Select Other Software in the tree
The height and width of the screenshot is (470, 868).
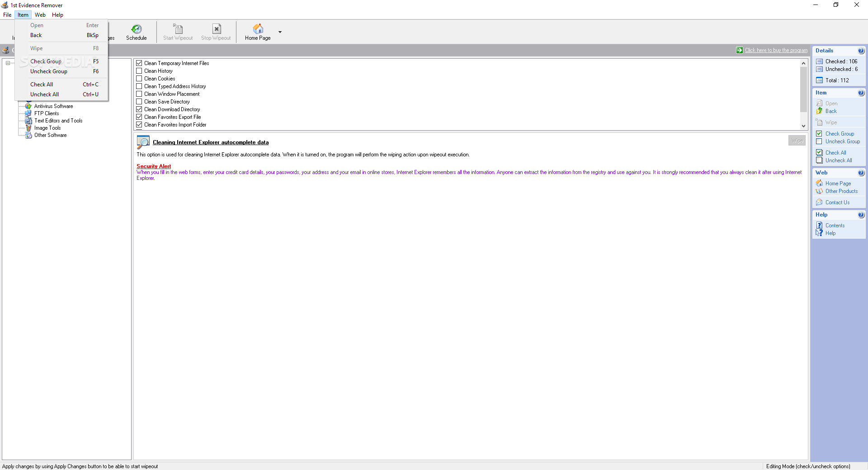tap(50, 135)
